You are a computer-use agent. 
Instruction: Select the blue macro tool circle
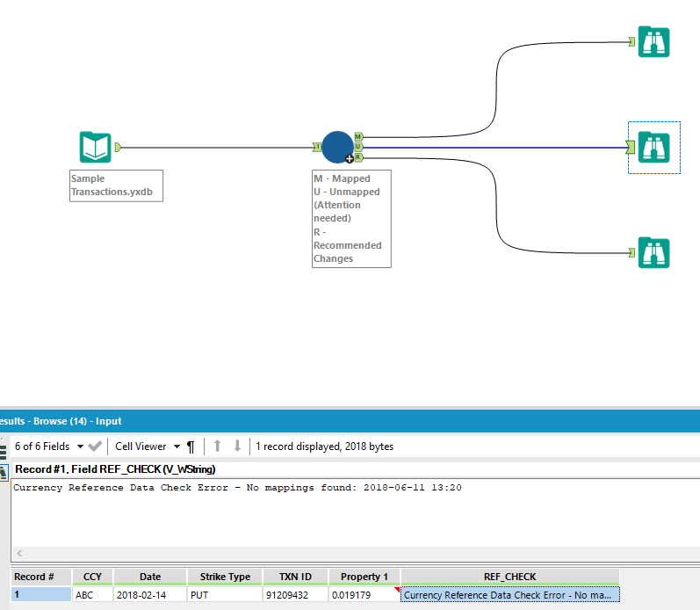[x=337, y=147]
